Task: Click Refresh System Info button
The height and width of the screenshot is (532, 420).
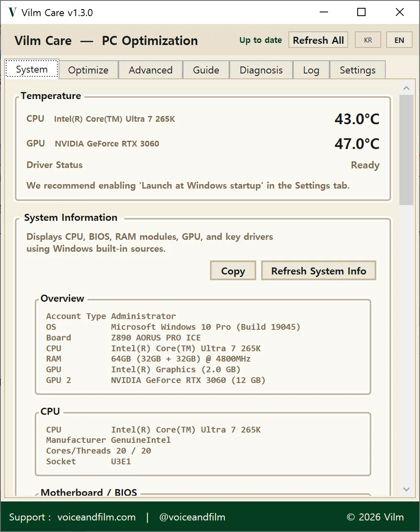Action: click(319, 271)
